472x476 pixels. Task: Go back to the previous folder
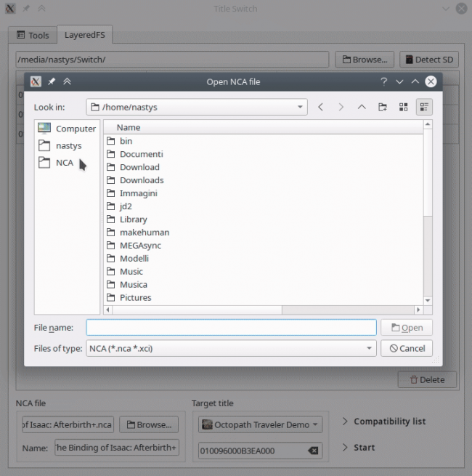point(321,107)
